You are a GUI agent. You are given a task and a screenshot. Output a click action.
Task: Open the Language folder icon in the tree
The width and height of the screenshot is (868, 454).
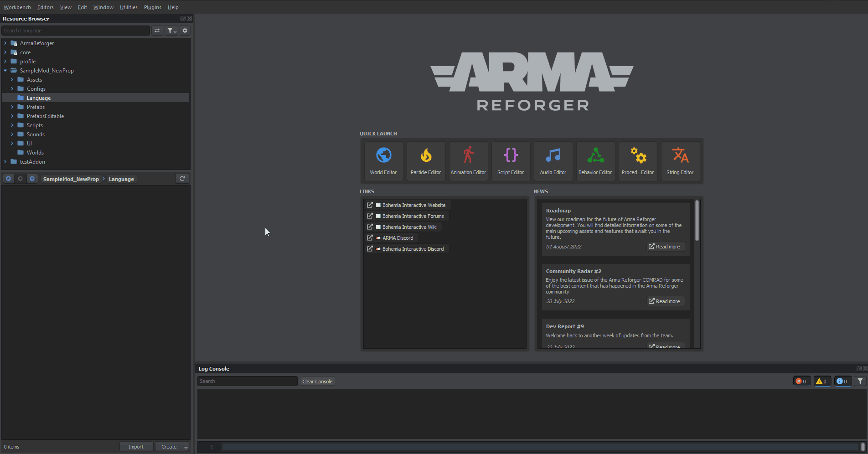21,98
